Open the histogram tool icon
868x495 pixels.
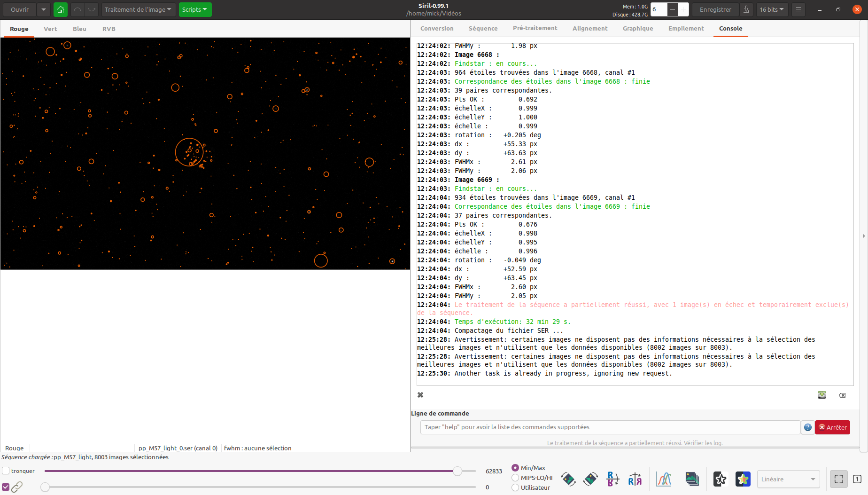664,479
